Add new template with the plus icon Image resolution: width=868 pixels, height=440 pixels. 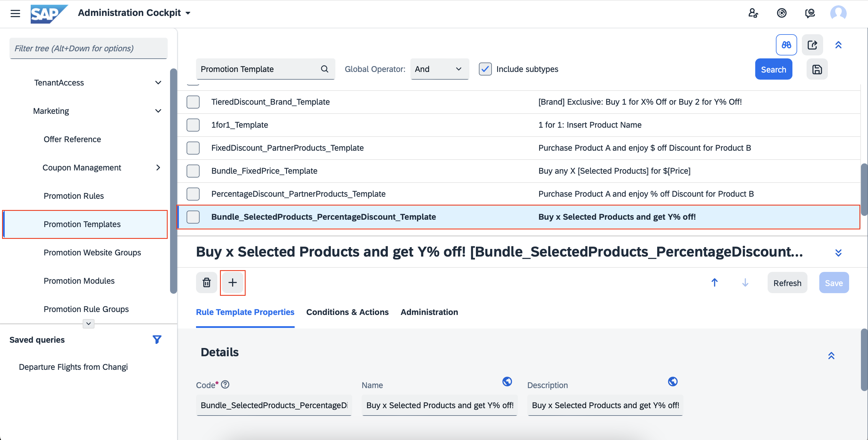(x=233, y=283)
